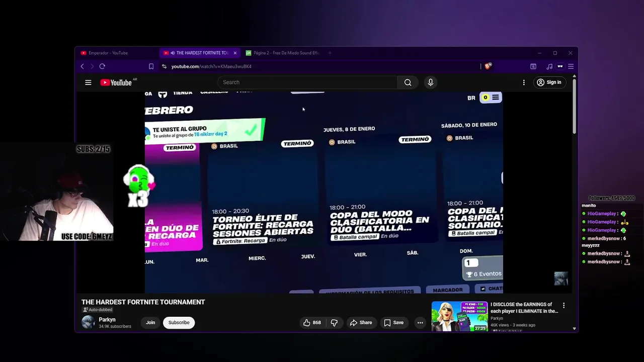Image resolution: width=644 pixels, height=362 pixels.
Task: Click the magnifier search button
Action: click(408, 82)
